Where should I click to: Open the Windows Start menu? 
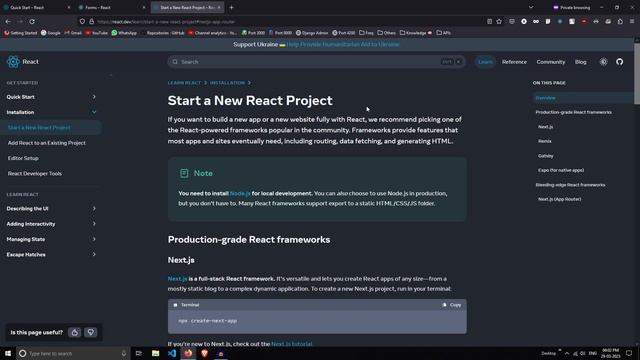pyautogui.click(x=8, y=353)
